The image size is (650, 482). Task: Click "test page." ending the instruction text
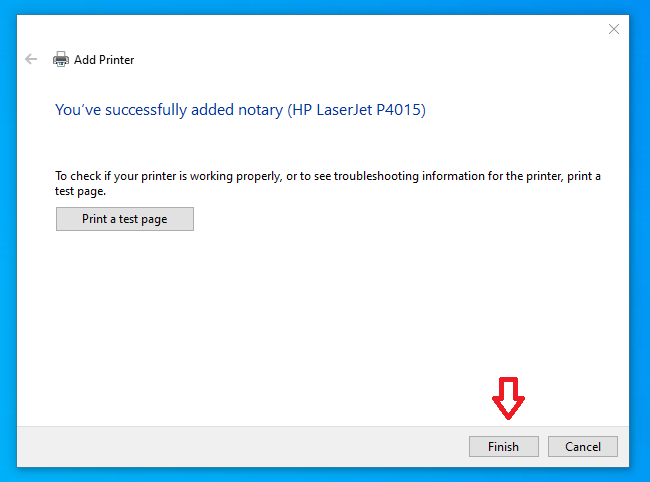(80, 190)
